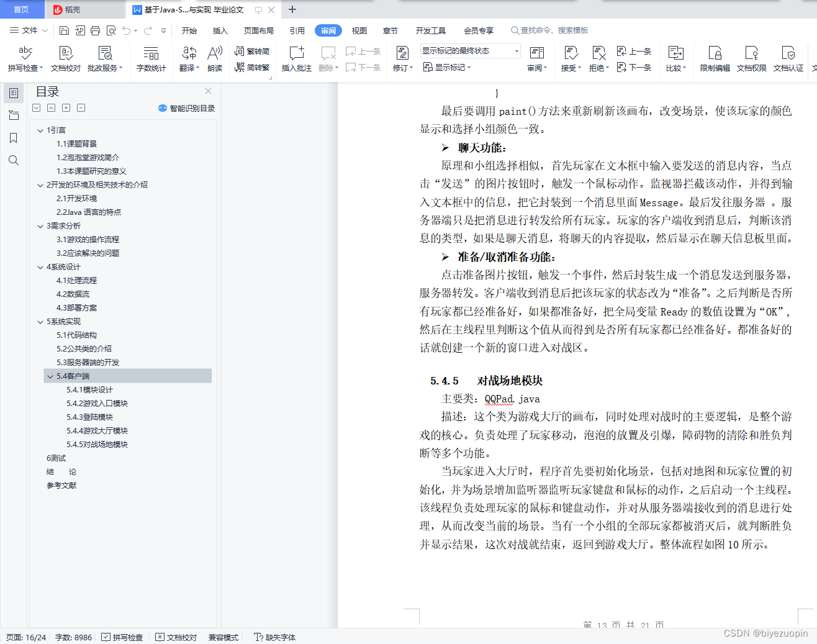Click 缺失字体 in the status bar
Viewport: 817px width, 644px height.
click(x=275, y=637)
